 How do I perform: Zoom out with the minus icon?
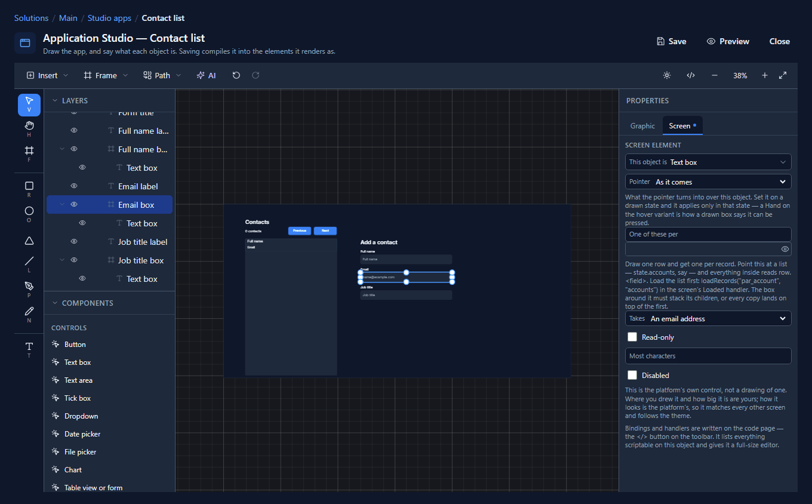(715, 75)
